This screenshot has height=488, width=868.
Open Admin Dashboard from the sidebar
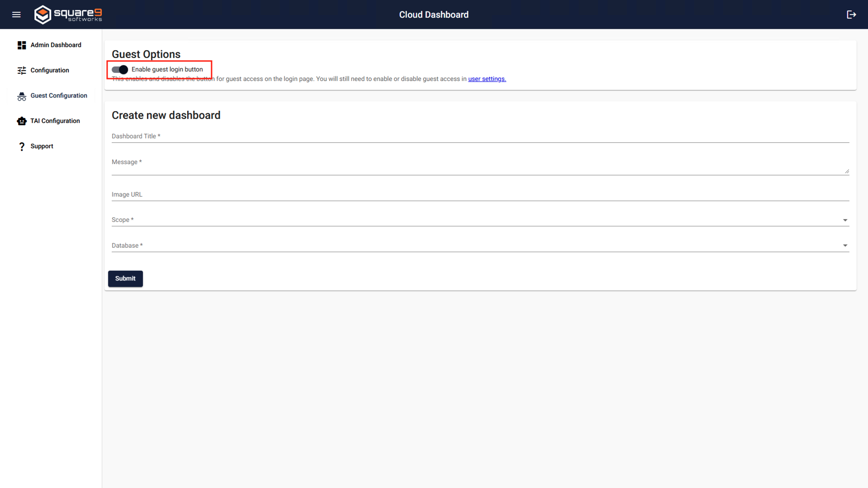click(56, 45)
